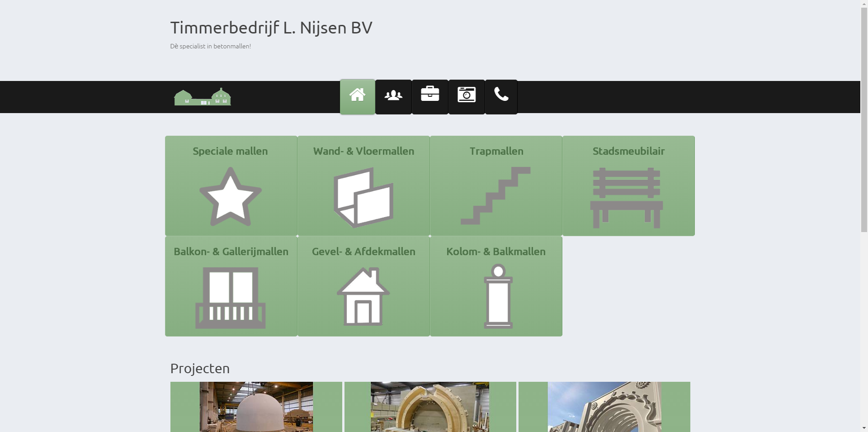Open the photo gallery via the camera icon
This screenshot has height=432, width=868.
pyautogui.click(x=466, y=95)
